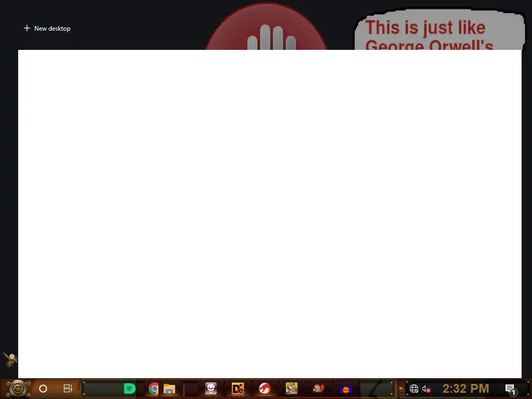Launch Google Chrome from taskbar
The height and width of the screenshot is (399, 532).
point(154,389)
